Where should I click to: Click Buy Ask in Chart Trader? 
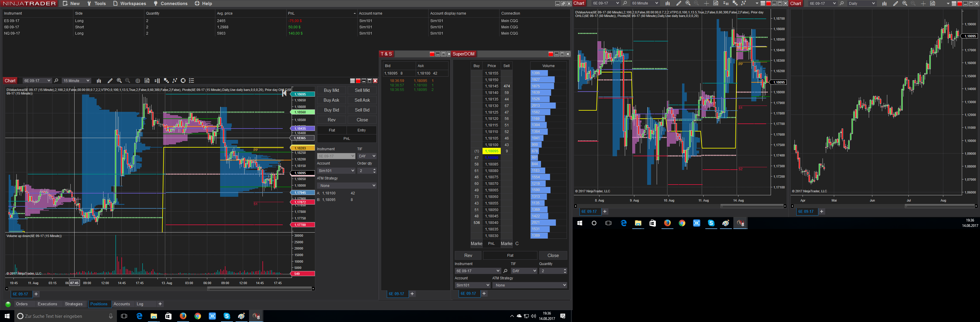click(331, 100)
